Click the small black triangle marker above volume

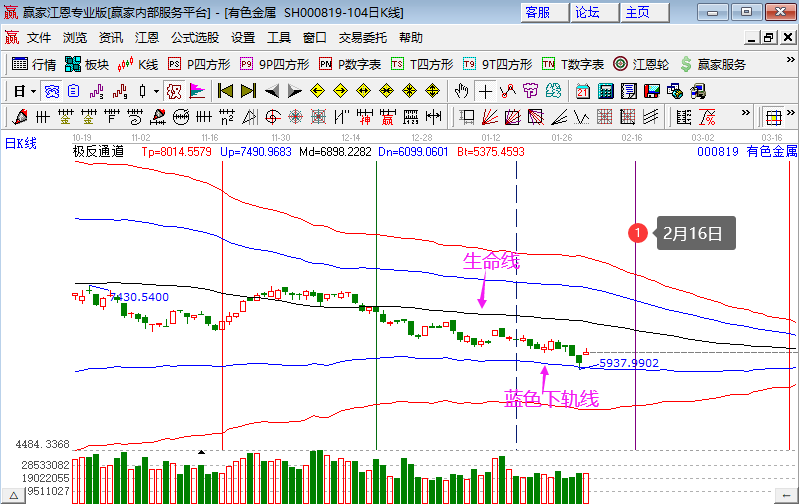201,452
